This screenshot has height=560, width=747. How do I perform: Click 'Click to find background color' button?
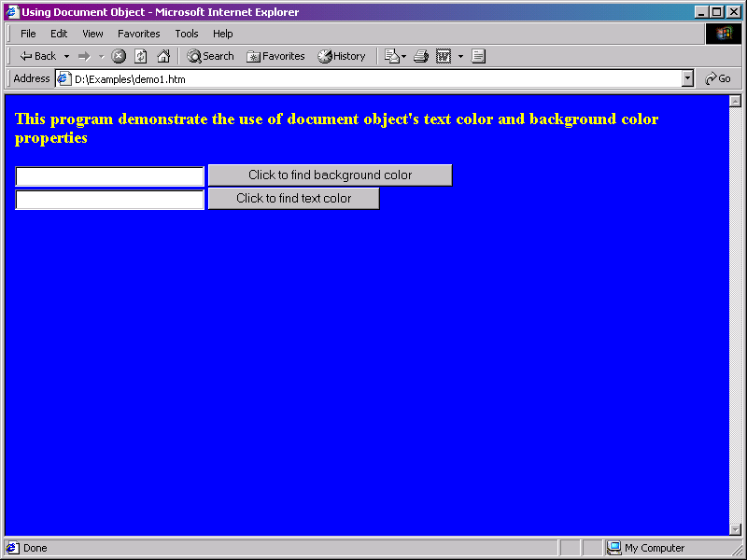click(x=330, y=175)
